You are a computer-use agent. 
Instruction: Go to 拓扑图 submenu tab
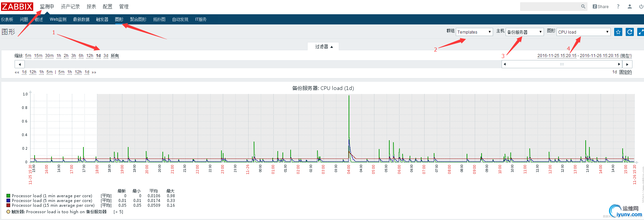coord(159,19)
